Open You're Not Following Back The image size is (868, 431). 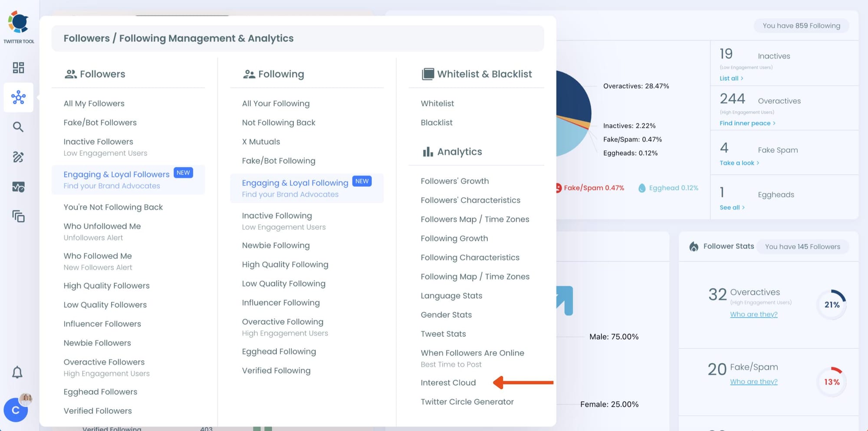113,207
